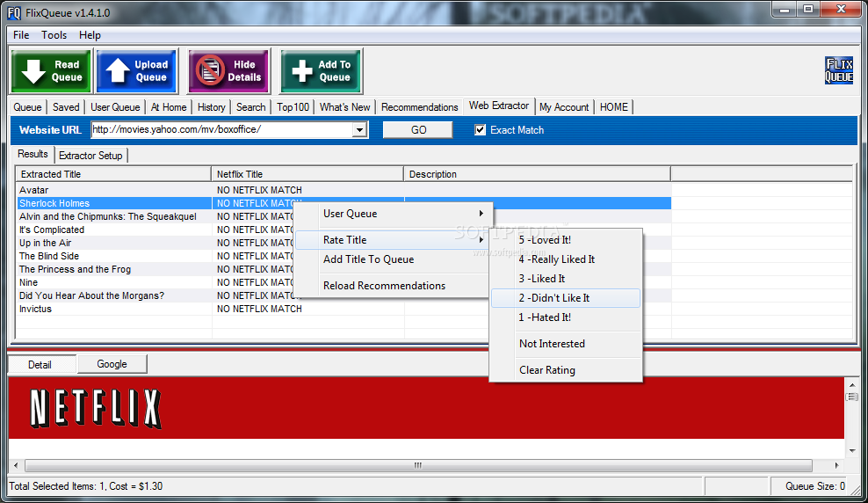This screenshot has width=868, height=503.
Task: Click the Upload Queue toolbar button
Action: 137,71
